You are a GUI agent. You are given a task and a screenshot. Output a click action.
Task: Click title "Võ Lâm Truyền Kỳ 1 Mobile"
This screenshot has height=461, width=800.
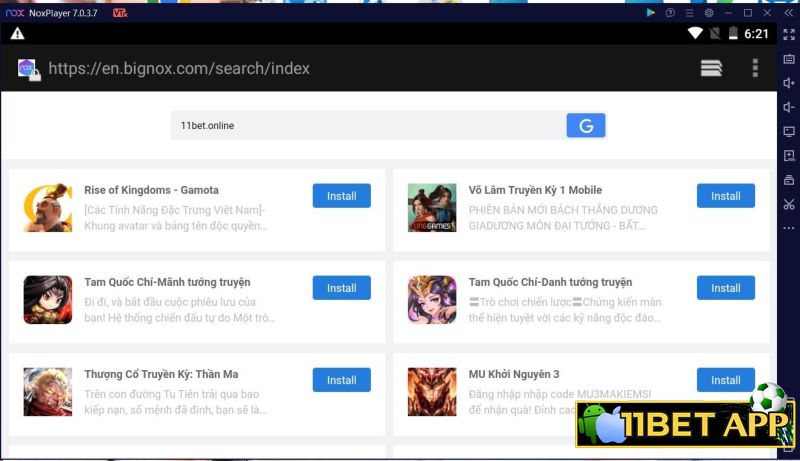(535, 190)
